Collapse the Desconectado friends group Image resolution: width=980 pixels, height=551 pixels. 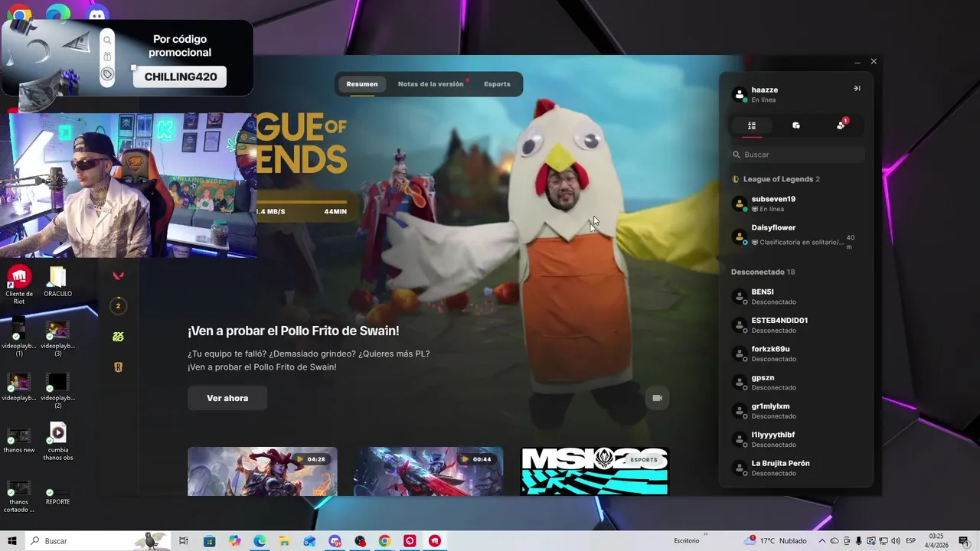(x=763, y=272)
